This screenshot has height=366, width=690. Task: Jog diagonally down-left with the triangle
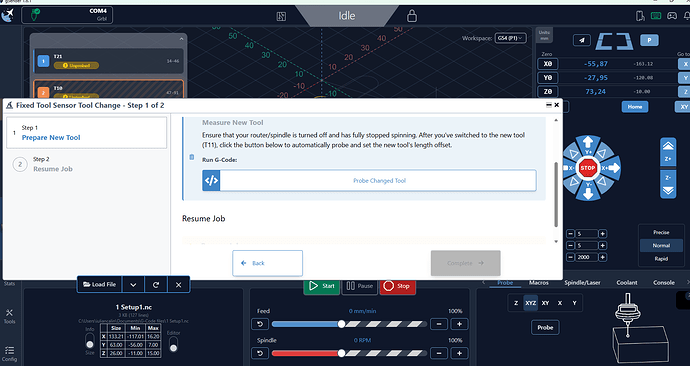[573, 182]
